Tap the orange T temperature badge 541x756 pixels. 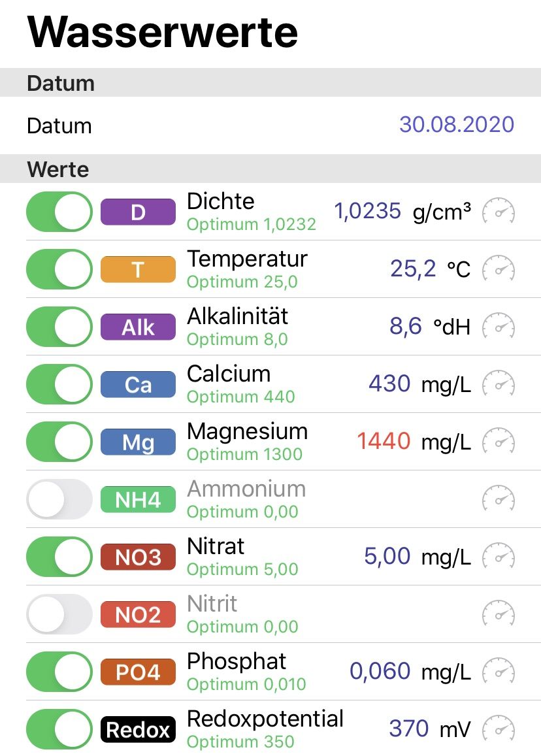(x=138, y=269)
